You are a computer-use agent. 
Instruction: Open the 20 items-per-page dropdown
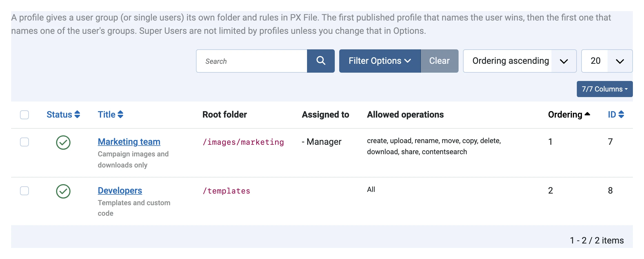click(607, 61)
